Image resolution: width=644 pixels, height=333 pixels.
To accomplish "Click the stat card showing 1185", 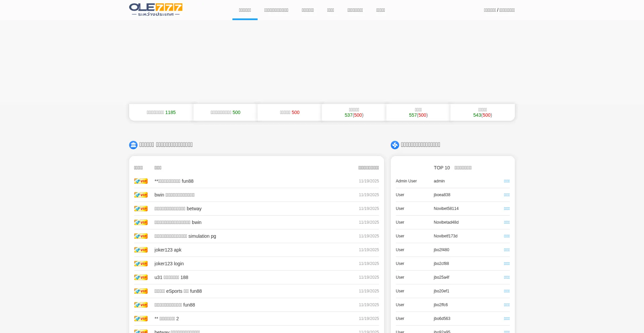I will pyautogui.click(x=161, y=112).
